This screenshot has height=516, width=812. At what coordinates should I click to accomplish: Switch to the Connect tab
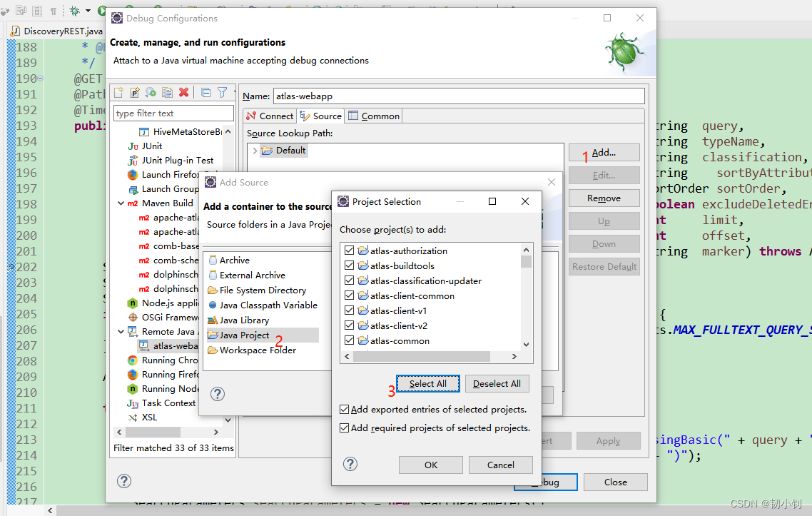[x=270, y=116]
